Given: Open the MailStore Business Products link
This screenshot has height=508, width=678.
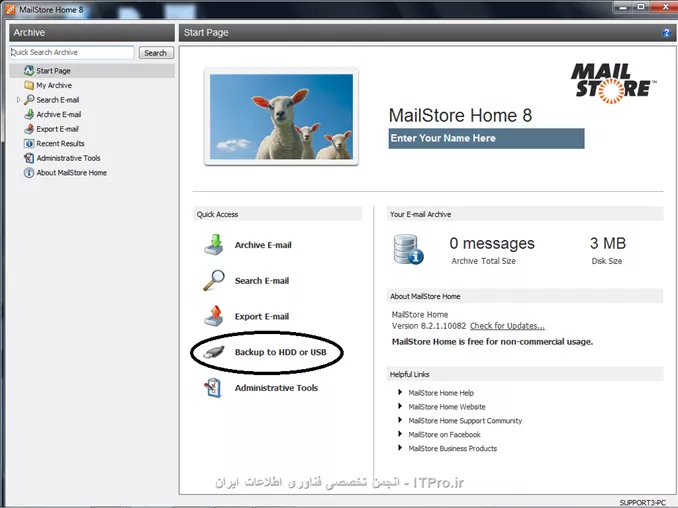Looking at the screenshot, I should [453, 448].
